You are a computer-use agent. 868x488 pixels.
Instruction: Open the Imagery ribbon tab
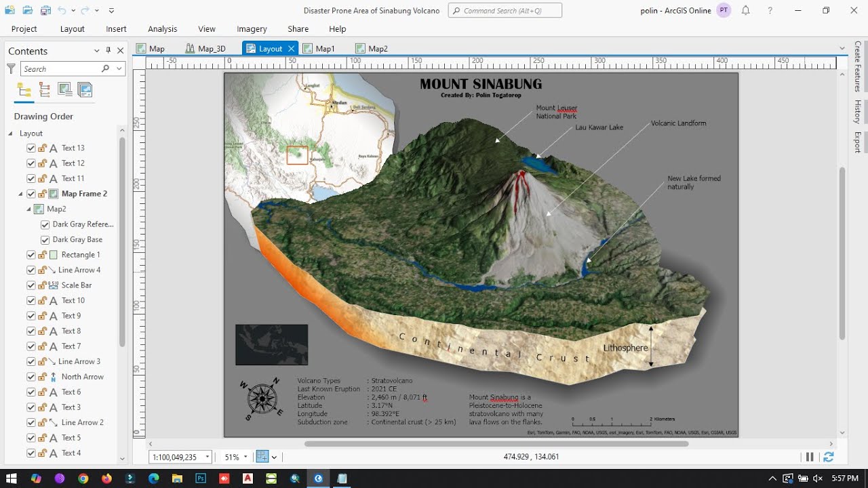(252, 29)
